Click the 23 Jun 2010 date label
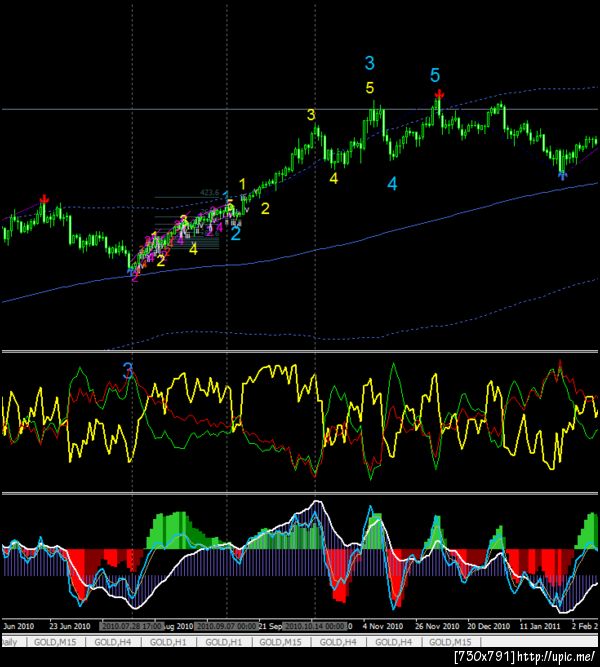This screenshot has width=600, height=667. pyautogui.click(x=70, y=626)
